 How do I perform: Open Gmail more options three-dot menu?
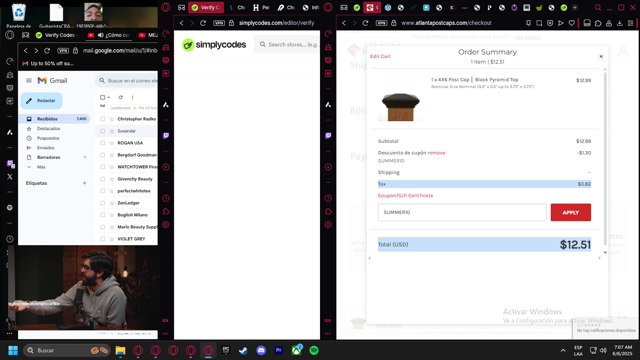(x=132, y=98)
